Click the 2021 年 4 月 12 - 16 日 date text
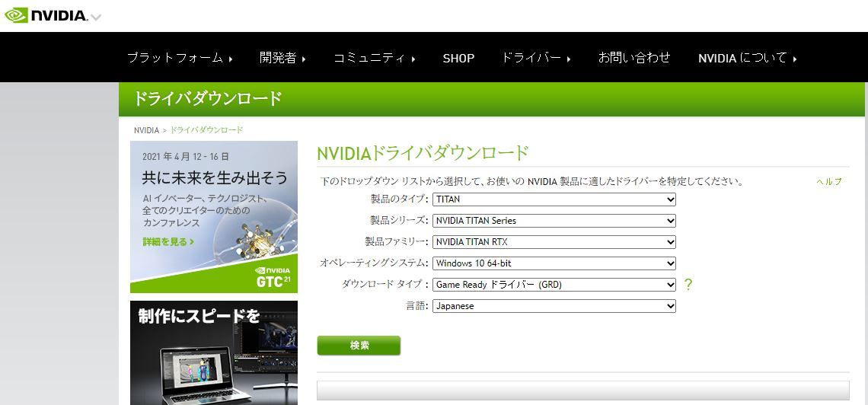 click(x=186, y=157)
